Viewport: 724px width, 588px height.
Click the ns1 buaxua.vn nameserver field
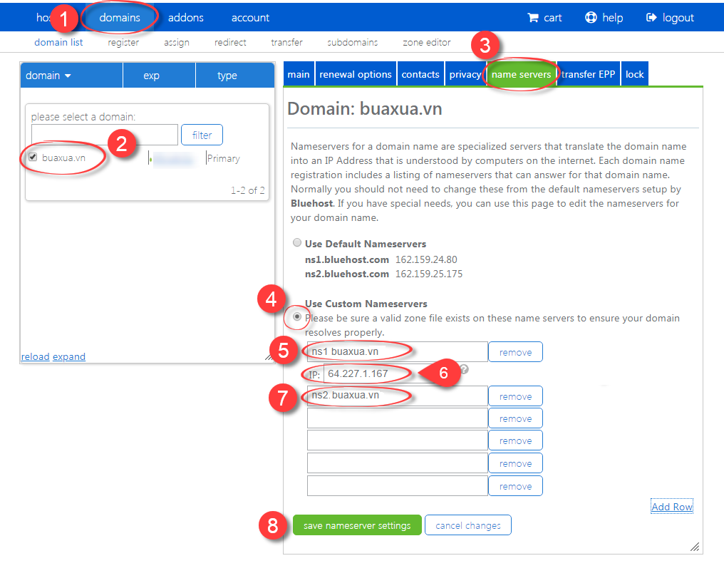[397, 352]
